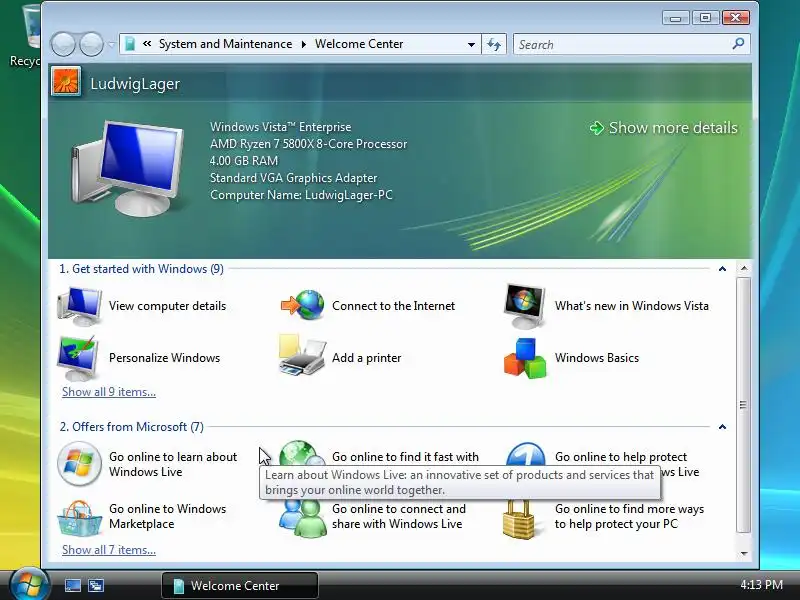Open the Windows Marketplace basket icon
This screenshot has width=800, height=600.
click(x=79, y=518)
